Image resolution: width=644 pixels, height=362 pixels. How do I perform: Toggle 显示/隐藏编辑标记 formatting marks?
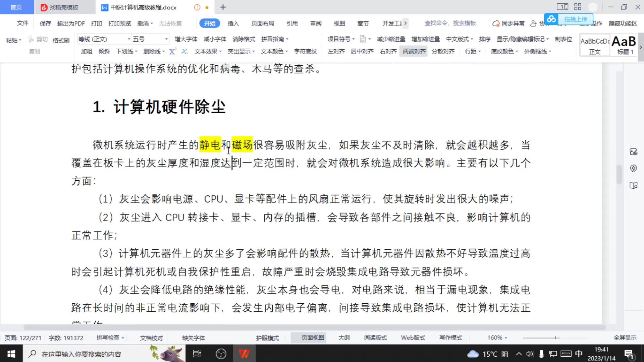click(x=520, y=39)
